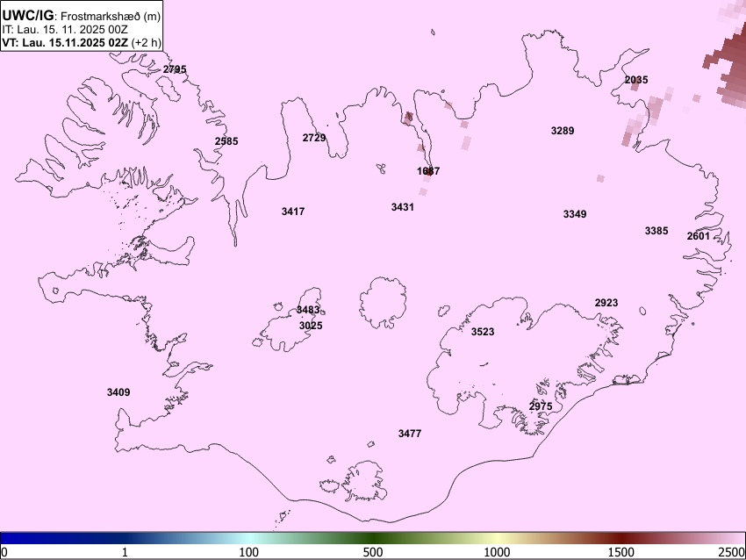Select the 3289 value label

coord(563,131)
